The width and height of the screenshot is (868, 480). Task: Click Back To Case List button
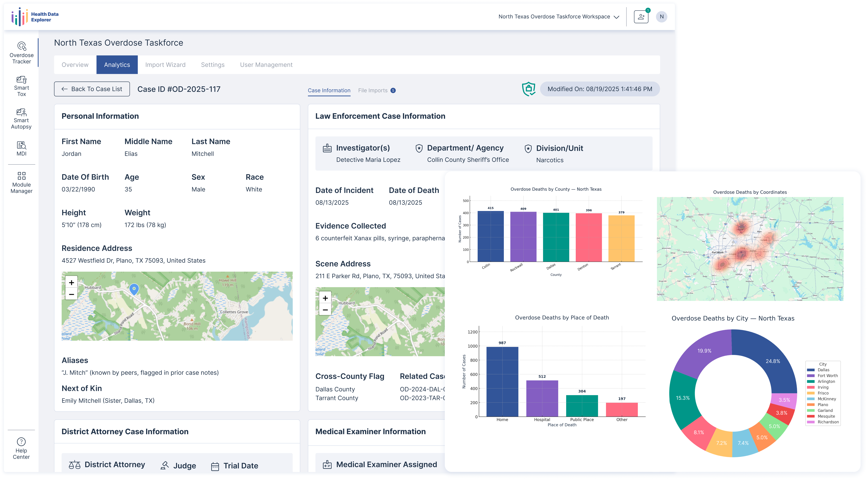coord(92,89)
